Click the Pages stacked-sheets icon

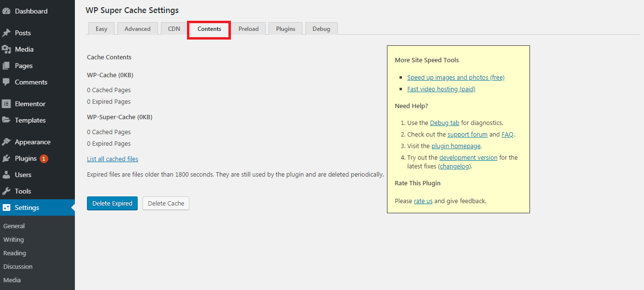pos(7,66)
